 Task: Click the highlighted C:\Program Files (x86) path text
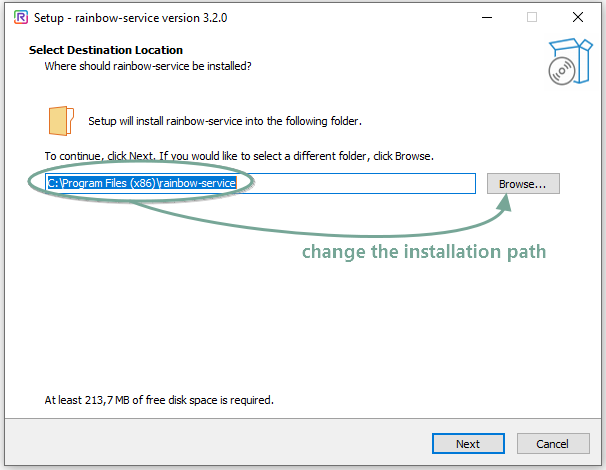(141, 184)
